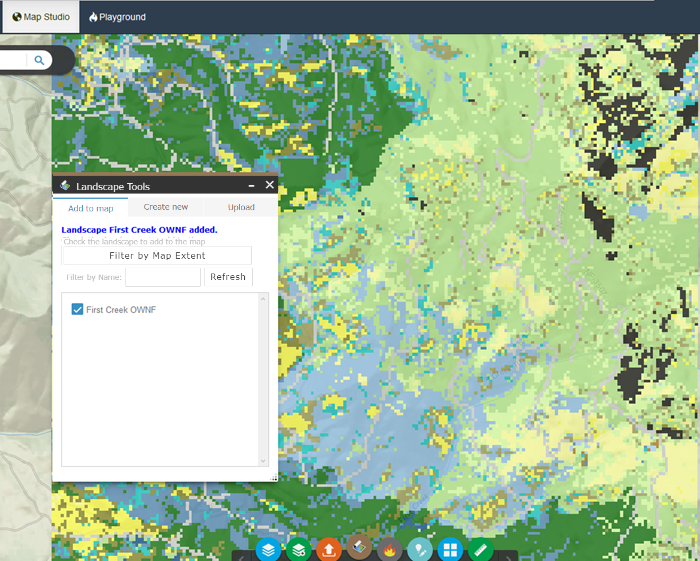
Task: Open the blue four-square grid icon
Action: coord(451,550)
